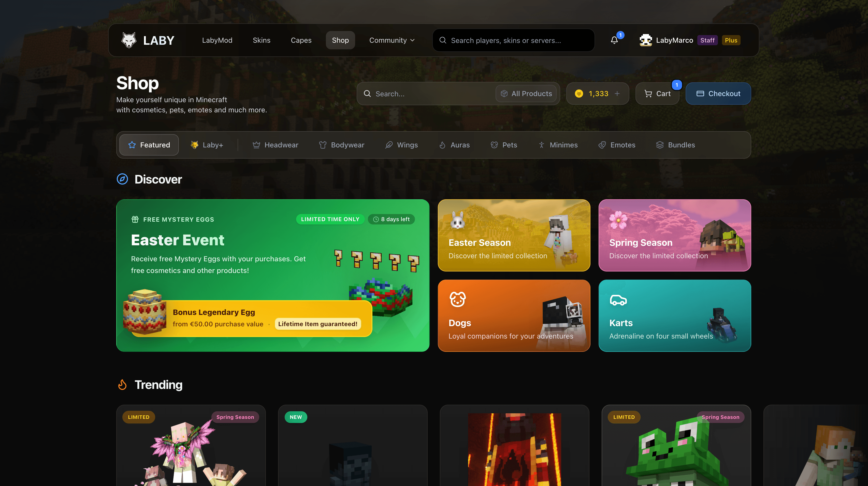
Task: Click the car icon on the Karts card
Action: (x=618, y=300)
